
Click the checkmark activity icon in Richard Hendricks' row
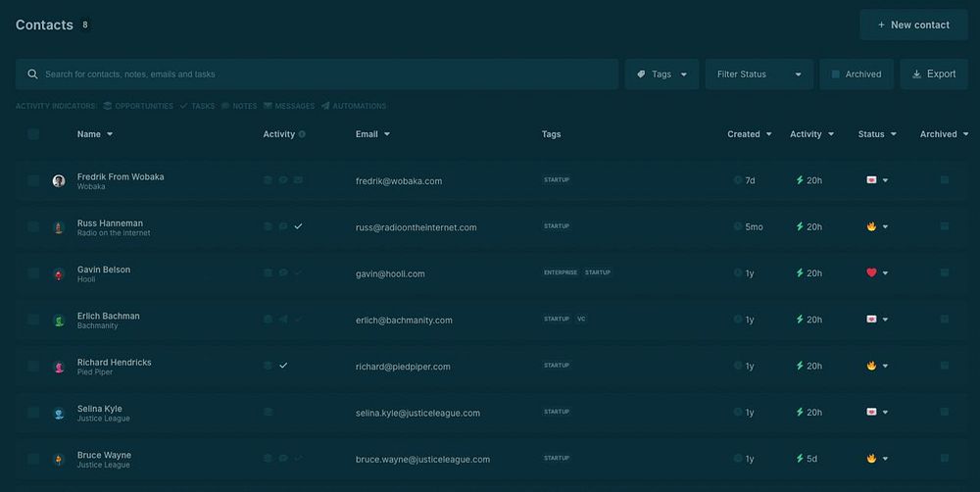click(283, 366)
